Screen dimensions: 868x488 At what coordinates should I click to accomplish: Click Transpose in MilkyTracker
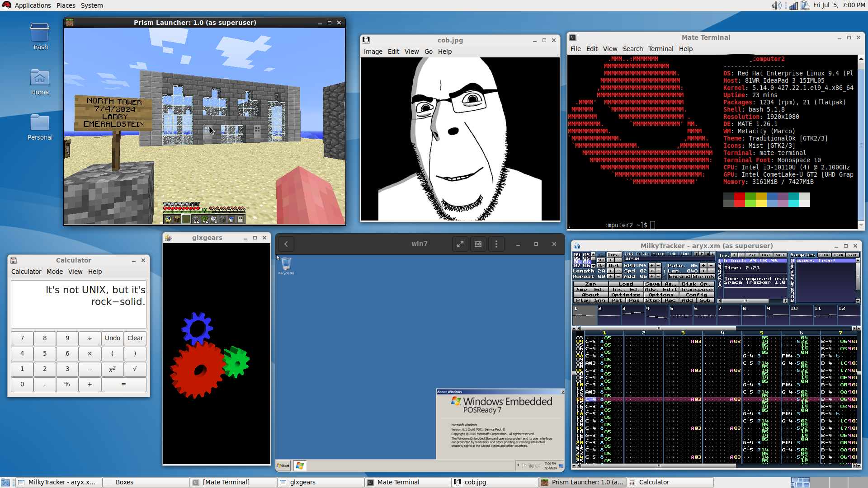697,290
